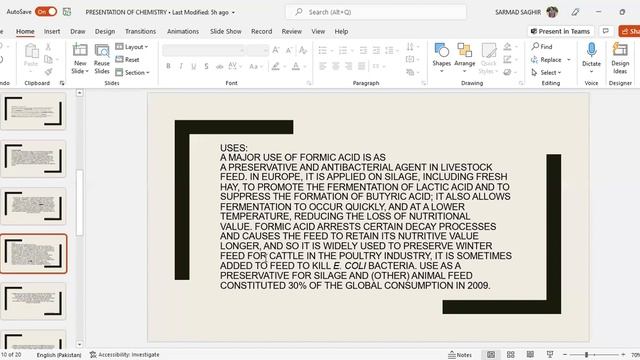This screenshot has width=640, height=360.
Task: Open the Review tab
Action: 291,31
